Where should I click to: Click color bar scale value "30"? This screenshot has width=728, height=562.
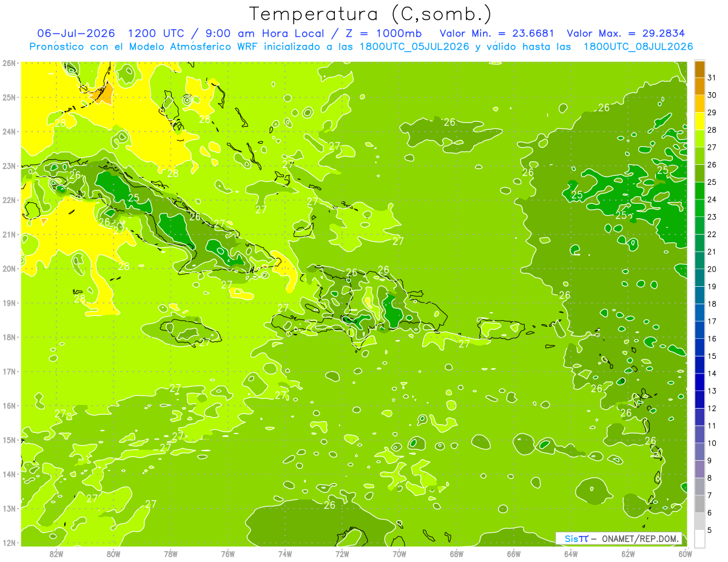point(712,95)
